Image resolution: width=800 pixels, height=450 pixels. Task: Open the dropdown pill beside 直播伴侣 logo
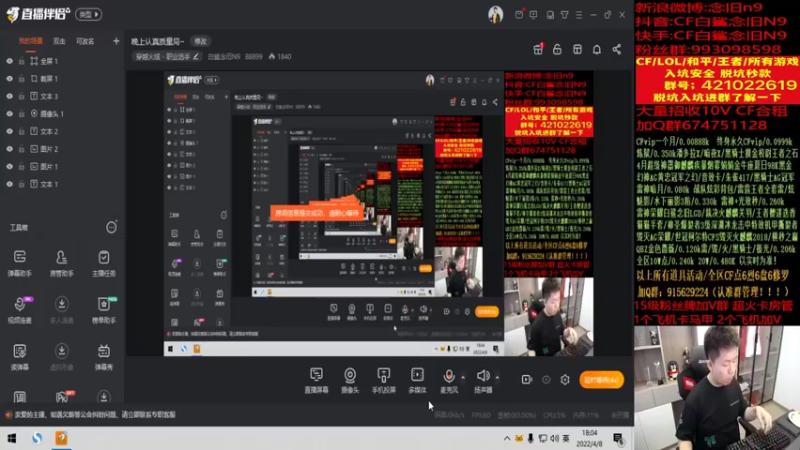[x=89, y=14]
